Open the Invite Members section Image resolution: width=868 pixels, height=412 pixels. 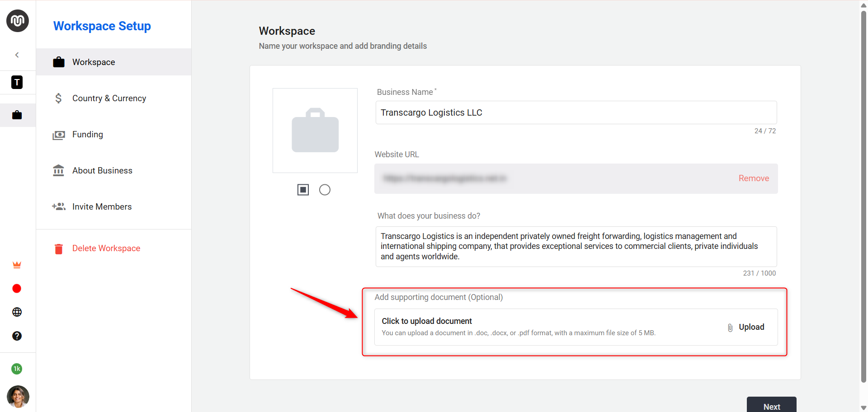pyautogui.click(x=114, y=206)
